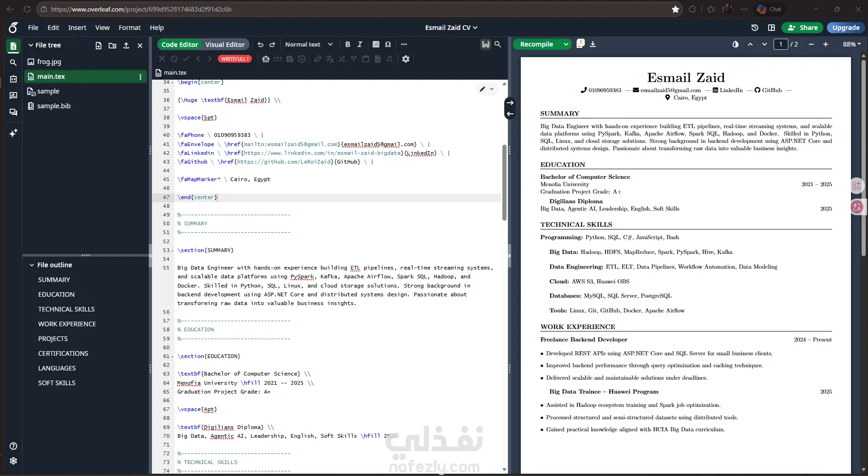Image resolution: width=868 pixels, height=476 pixels.
Task: Open the Format menu
Action: (x=130, y=28)
